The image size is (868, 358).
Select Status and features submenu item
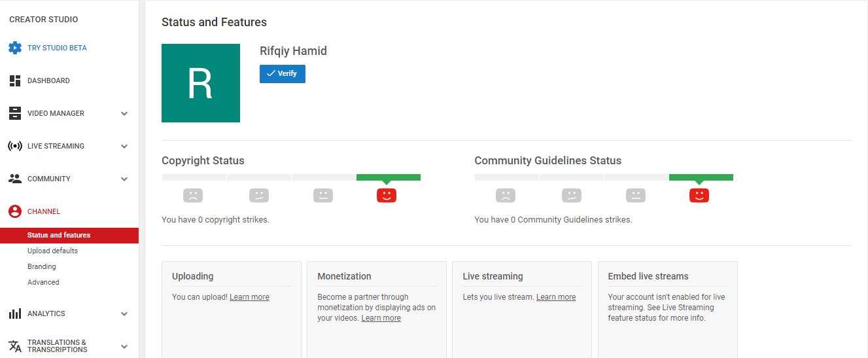point(69,235)
